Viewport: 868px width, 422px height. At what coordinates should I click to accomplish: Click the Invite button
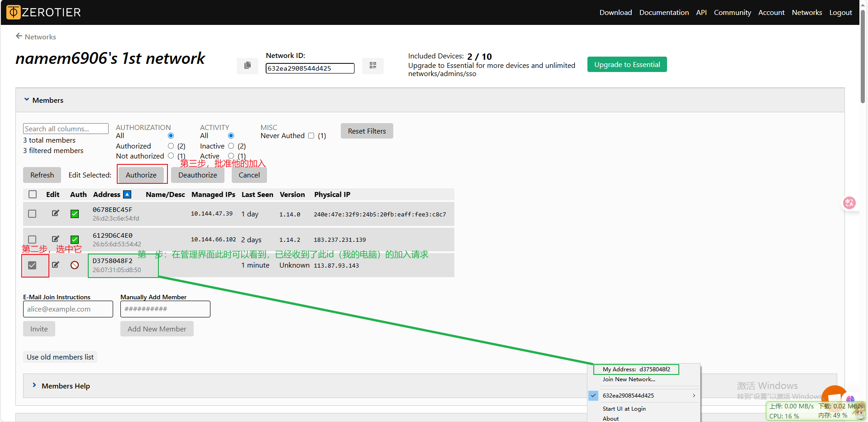tap(39, 329)
